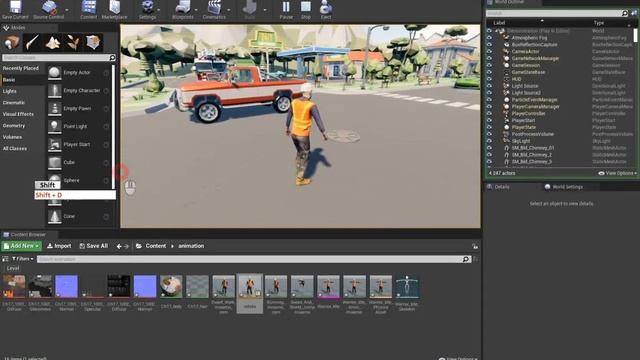Open the Settings dropdown arrow
Viewport: 640px width, 360px height.
(159, 10)
